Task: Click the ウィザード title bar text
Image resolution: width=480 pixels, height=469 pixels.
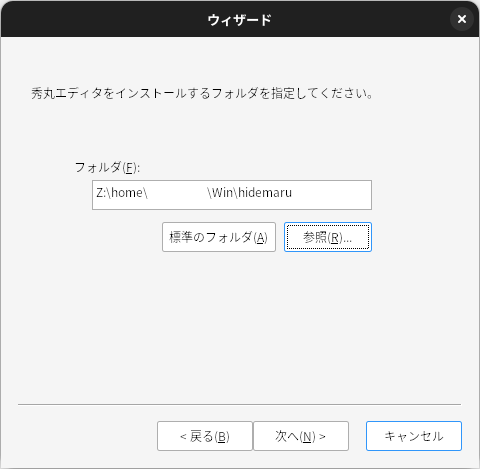Action: (x=240, y=20)
